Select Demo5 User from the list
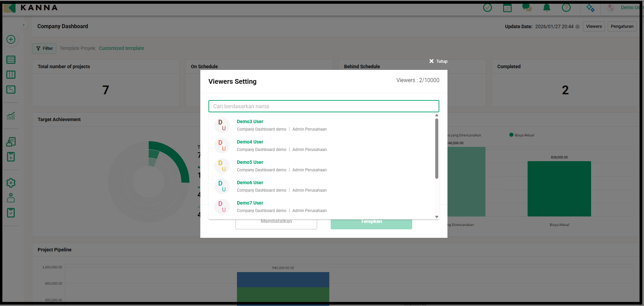The height and width of the screenshot is (306, 644). click(x=250, y=162)
